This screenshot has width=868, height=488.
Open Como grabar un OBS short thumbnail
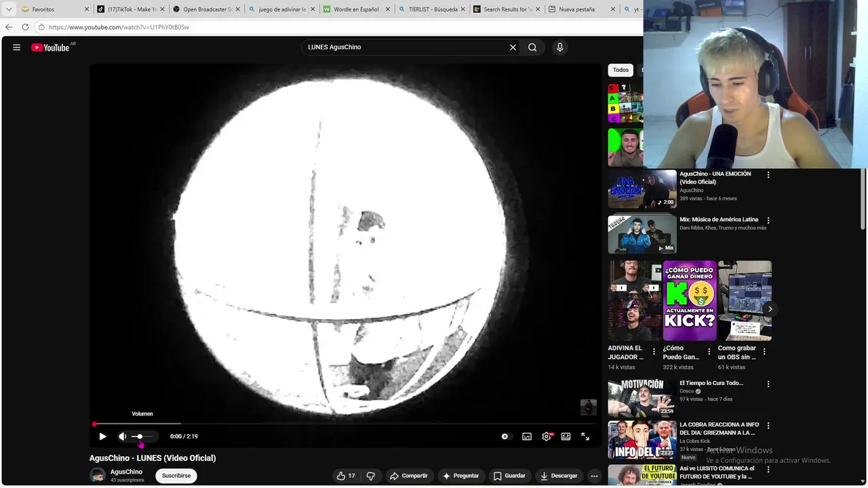pos(745,301)
